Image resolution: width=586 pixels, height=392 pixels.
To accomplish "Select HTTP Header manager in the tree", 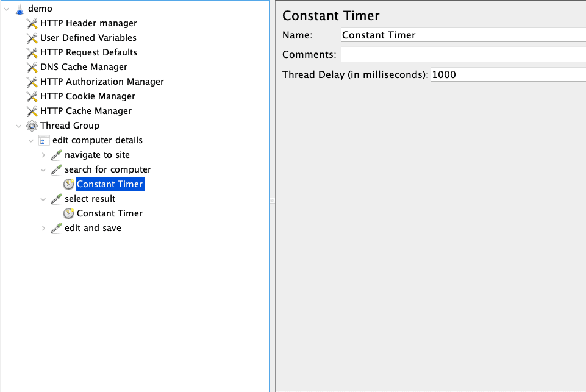I will point(88,23).
